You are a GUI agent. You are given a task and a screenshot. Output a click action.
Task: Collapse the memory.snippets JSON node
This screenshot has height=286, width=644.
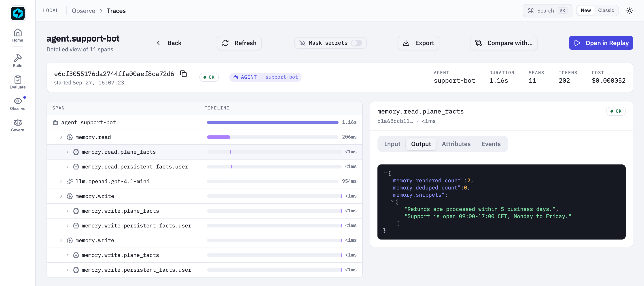click(392, 201)
